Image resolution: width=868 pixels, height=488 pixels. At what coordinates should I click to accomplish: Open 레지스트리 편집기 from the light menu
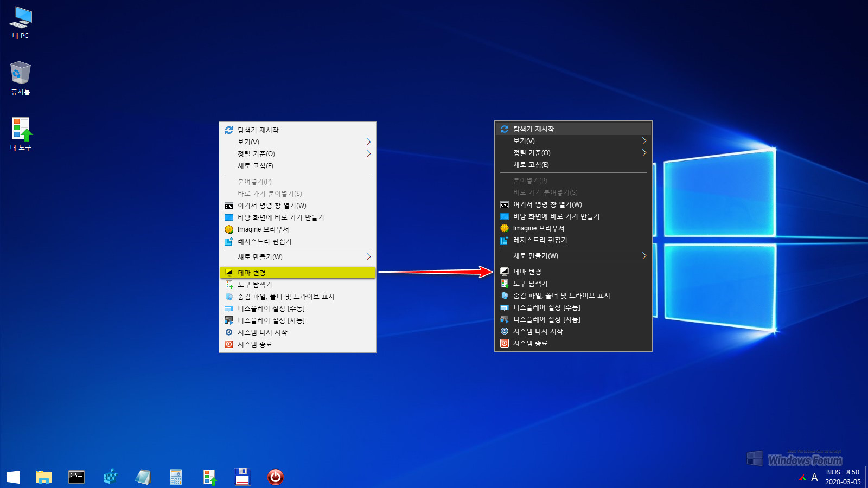[x=298, y=241]
